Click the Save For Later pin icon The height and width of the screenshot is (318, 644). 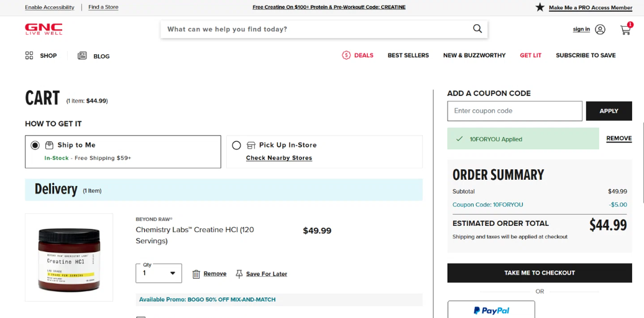pos(239,274)
